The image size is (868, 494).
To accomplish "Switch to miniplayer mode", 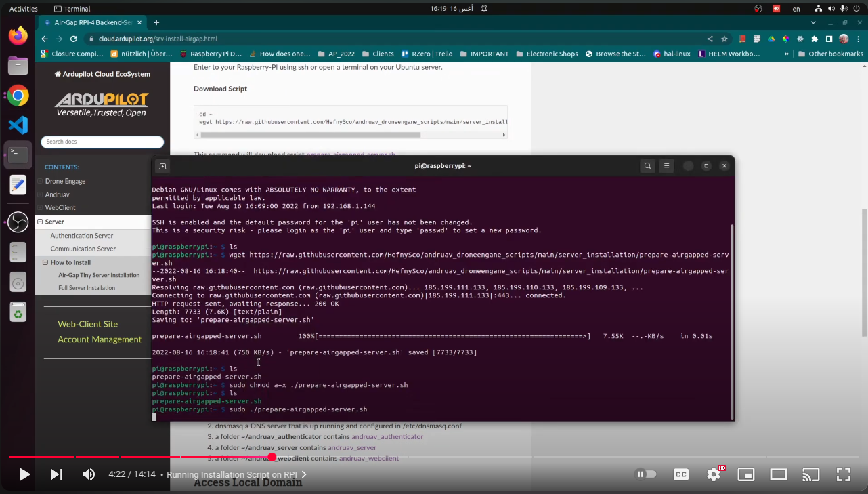I will 746,474.
